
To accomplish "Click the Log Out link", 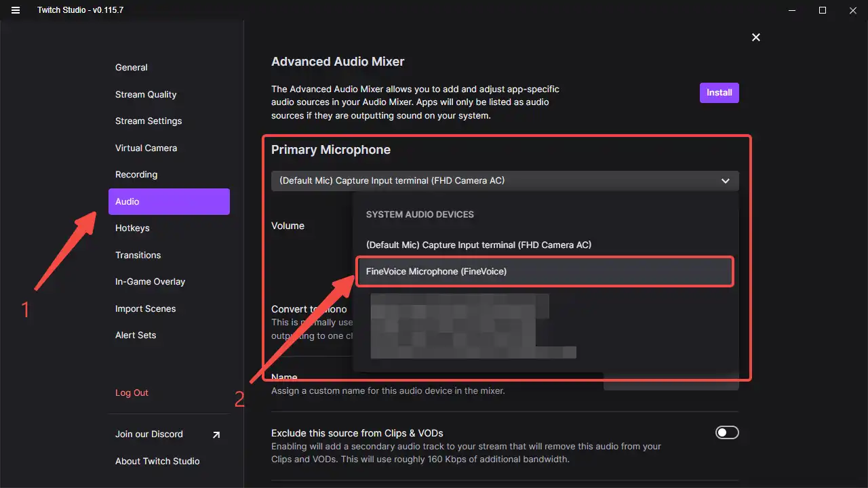I will 132,392.
